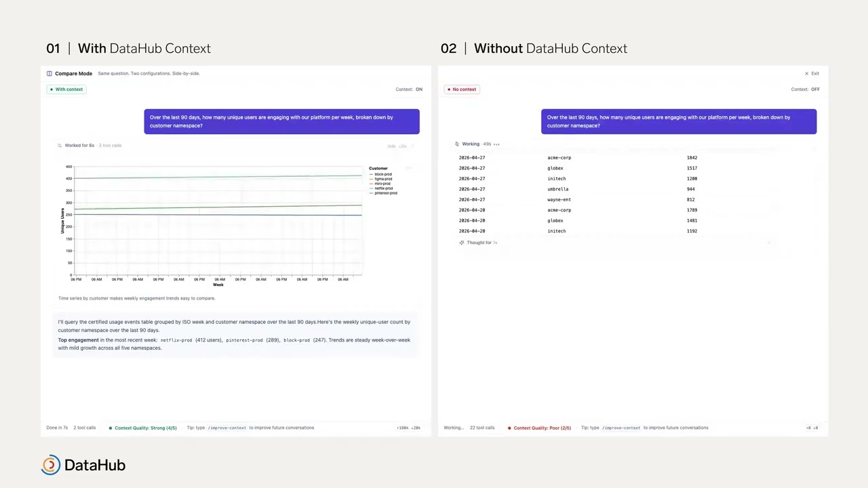Click the Week x-axis label

[218, 285]
